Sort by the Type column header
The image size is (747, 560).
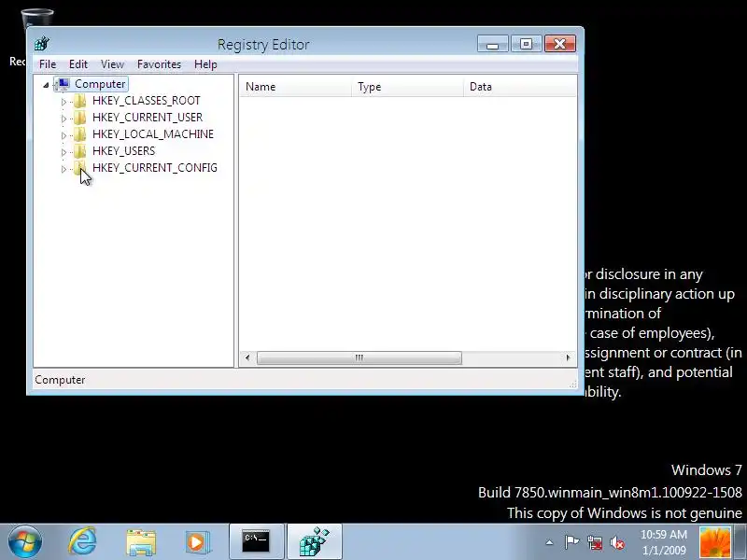click(x=407, y=87)
